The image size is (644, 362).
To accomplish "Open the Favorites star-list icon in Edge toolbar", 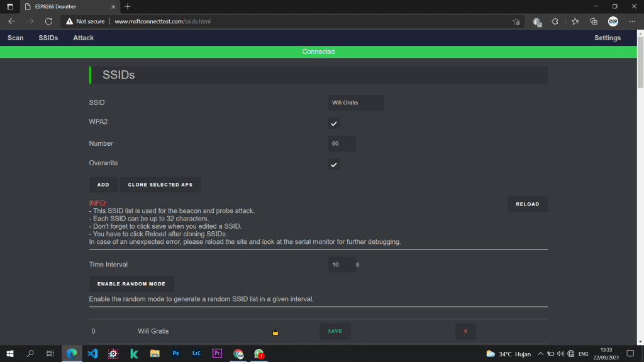I will click(x=575, y=21).
